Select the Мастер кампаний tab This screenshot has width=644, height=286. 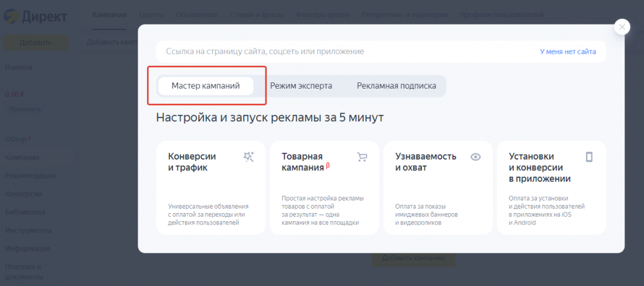click(206, 86)
